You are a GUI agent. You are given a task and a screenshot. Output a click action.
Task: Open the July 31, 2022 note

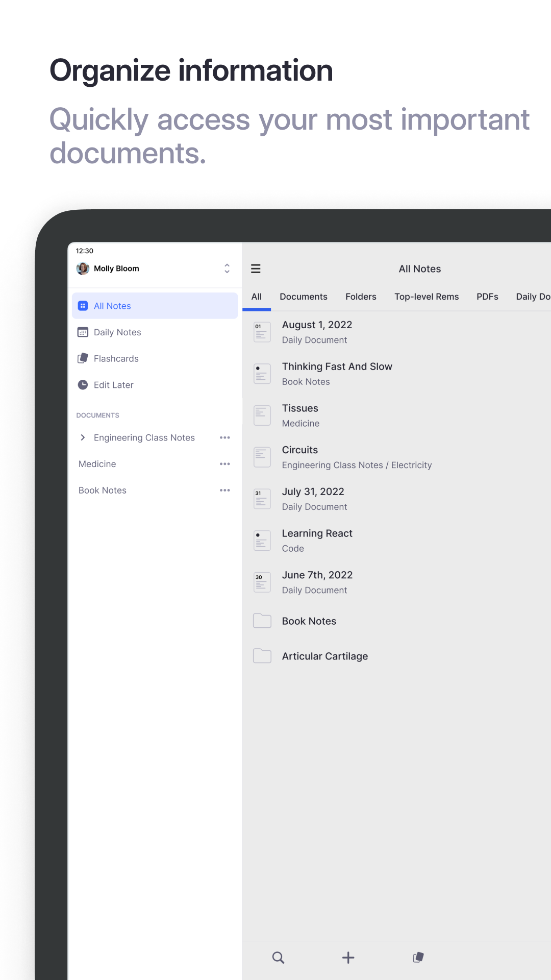[x=396, y=499]
